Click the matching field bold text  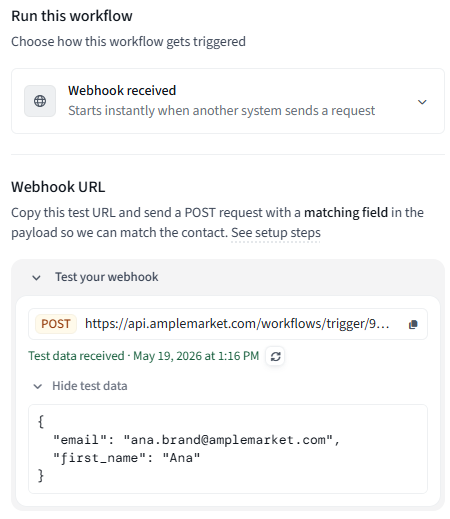(x=346, y=213)
